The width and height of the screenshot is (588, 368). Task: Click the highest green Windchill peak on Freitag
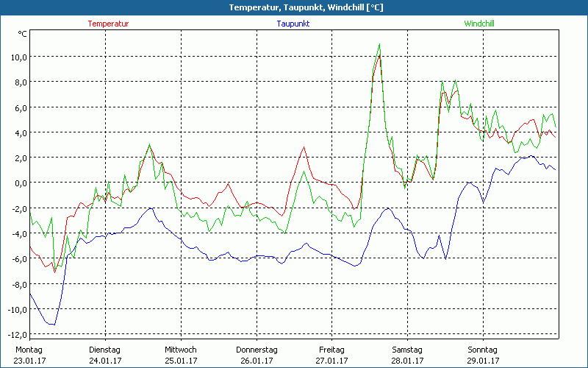point(379,44)
